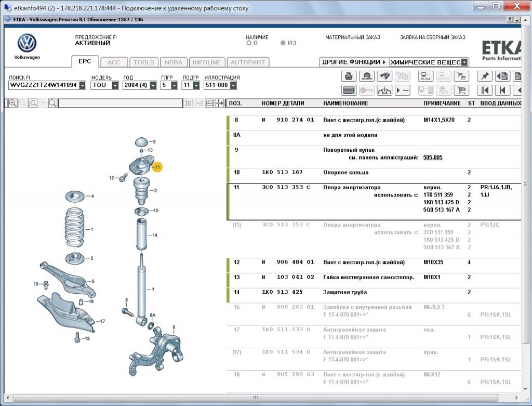Click the person with info icon

tap(384, 90)
